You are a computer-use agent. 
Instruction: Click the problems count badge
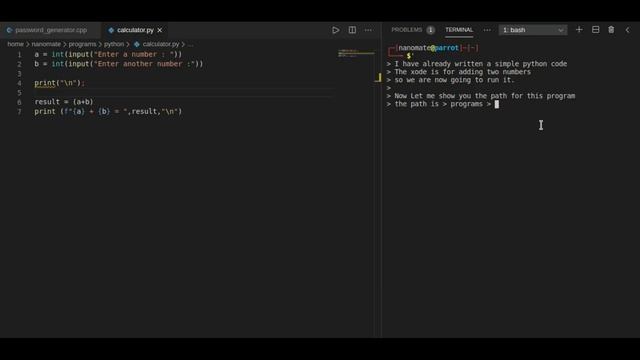430,30
